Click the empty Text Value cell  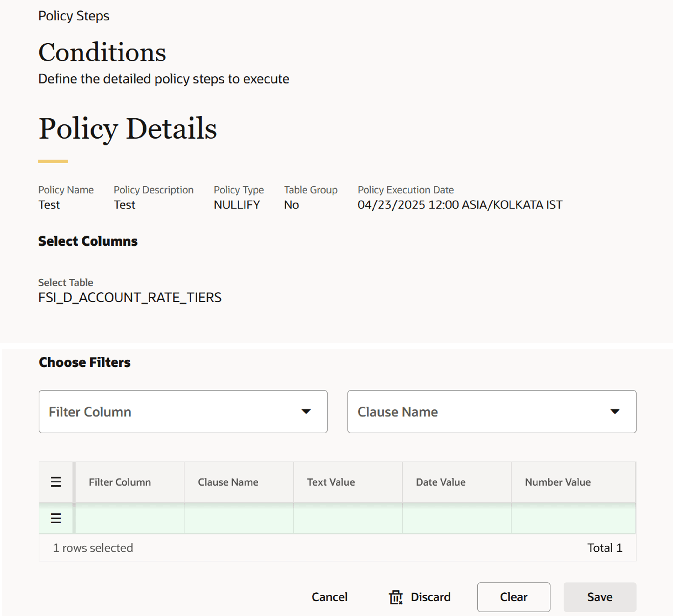(x=348, y=518)
